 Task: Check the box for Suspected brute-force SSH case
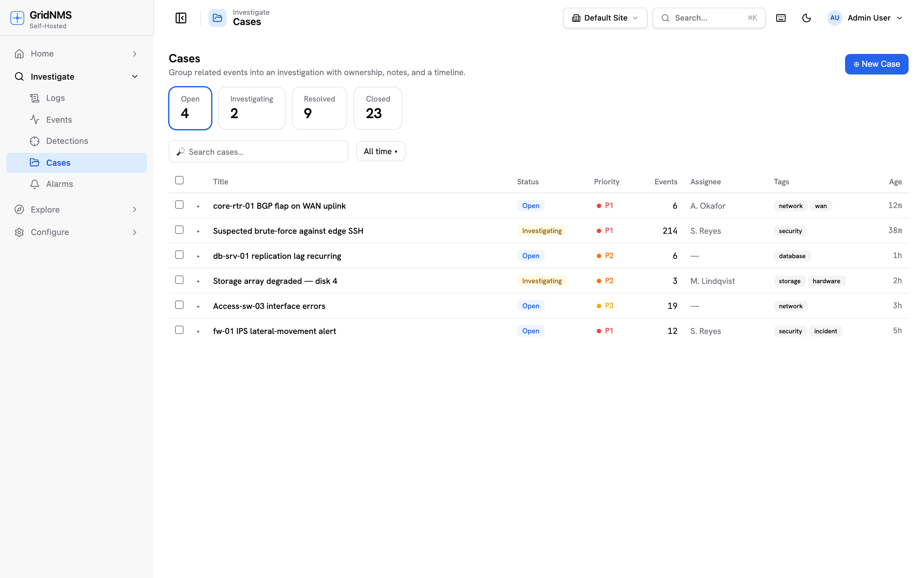coord(179,229)
